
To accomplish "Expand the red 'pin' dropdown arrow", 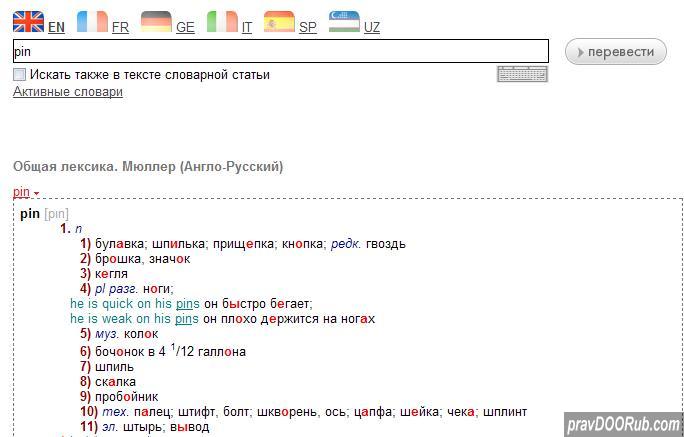I will (36, 193).
